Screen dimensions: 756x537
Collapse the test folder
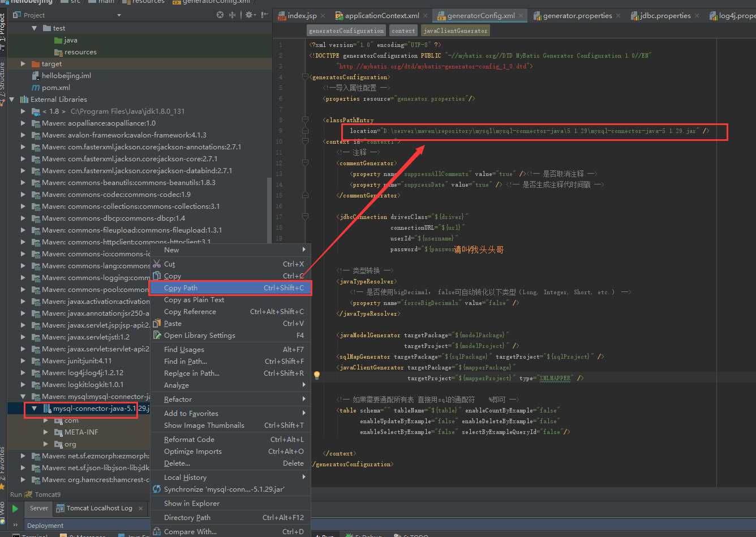35,28
